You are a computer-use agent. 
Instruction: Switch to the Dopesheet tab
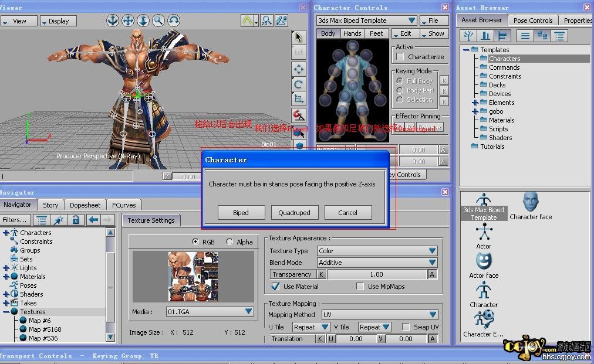pos(85,205)
